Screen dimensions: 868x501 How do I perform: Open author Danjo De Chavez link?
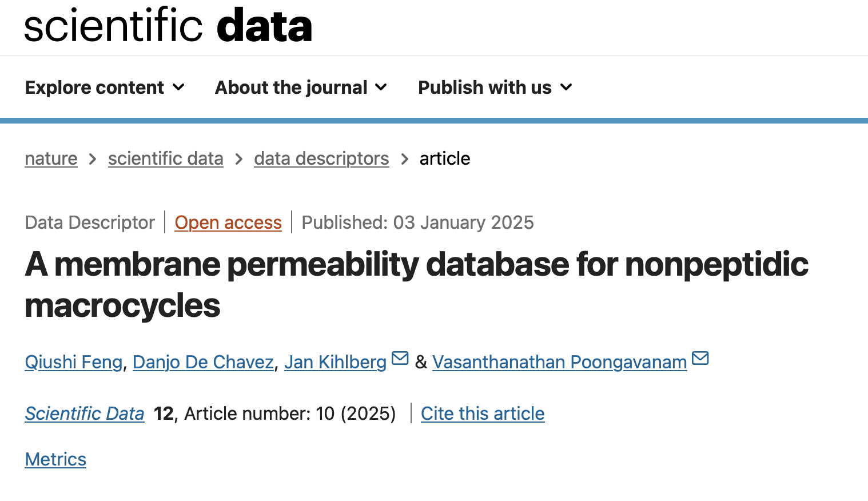203,362
